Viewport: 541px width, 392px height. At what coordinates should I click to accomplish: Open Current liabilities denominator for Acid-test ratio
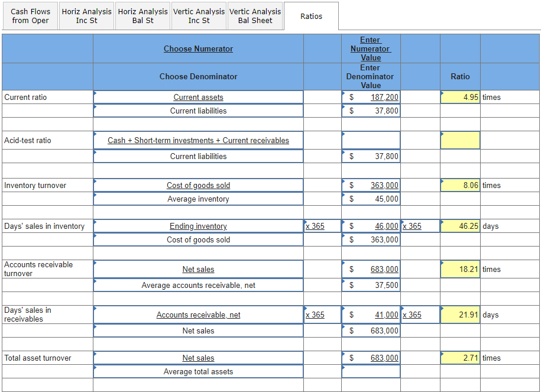[199, 156]
